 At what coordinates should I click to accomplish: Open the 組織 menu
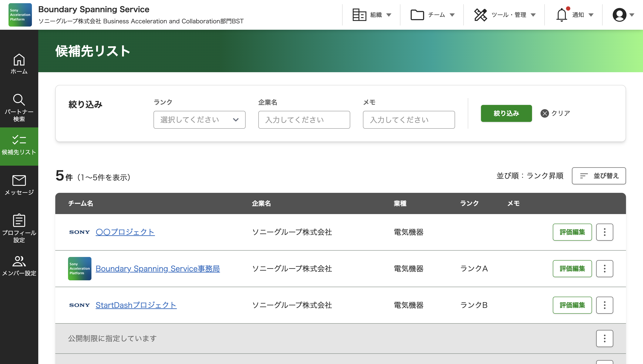pos(372,15)
